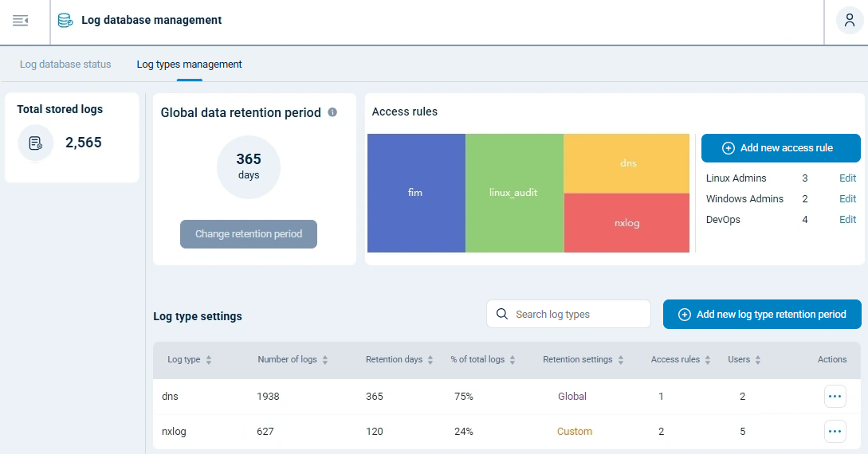Sort table by Log type column
Viewport: 868px width, 454px height.
(209, 360)
